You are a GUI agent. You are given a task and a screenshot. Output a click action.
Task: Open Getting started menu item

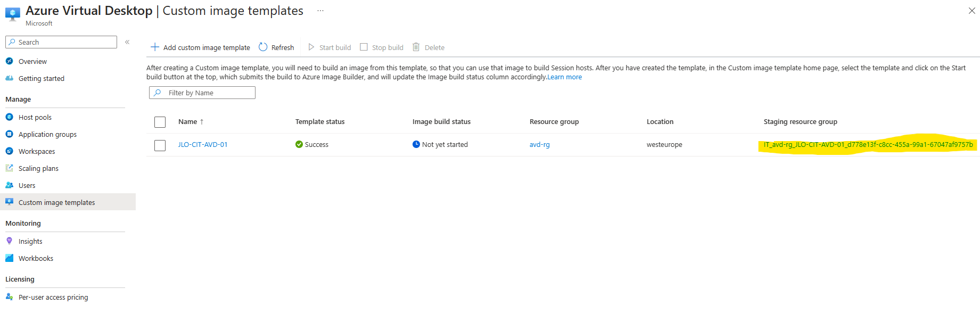pos(42,78)
